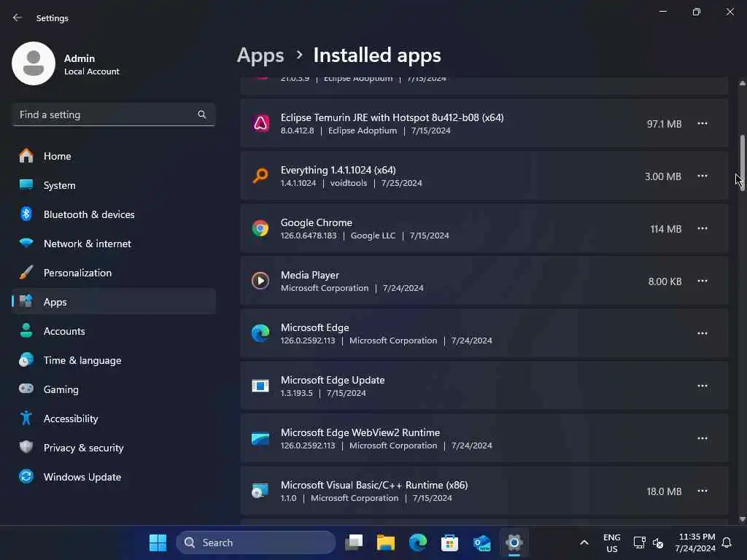Click the Google Chrome app name

pos(317,222)
